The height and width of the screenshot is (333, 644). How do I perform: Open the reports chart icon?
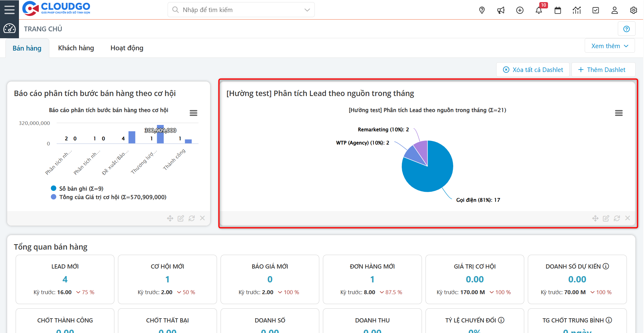[x=577, y=10]
